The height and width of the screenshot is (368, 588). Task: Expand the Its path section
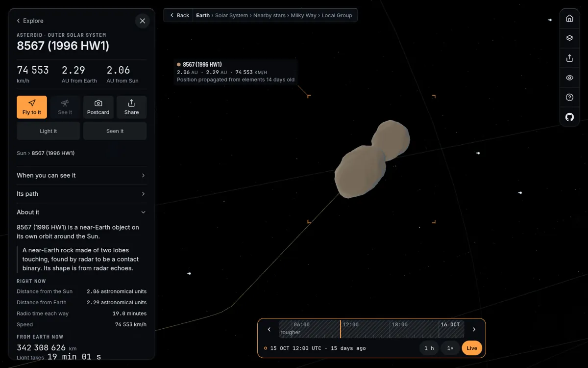click(81, 194)
